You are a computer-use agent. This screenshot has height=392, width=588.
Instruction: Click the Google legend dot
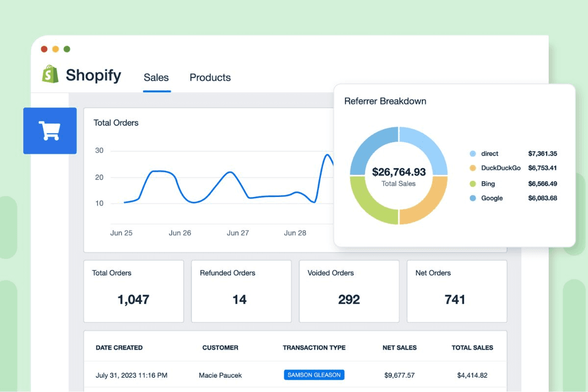pyautogui.click(x=472, y=198)
